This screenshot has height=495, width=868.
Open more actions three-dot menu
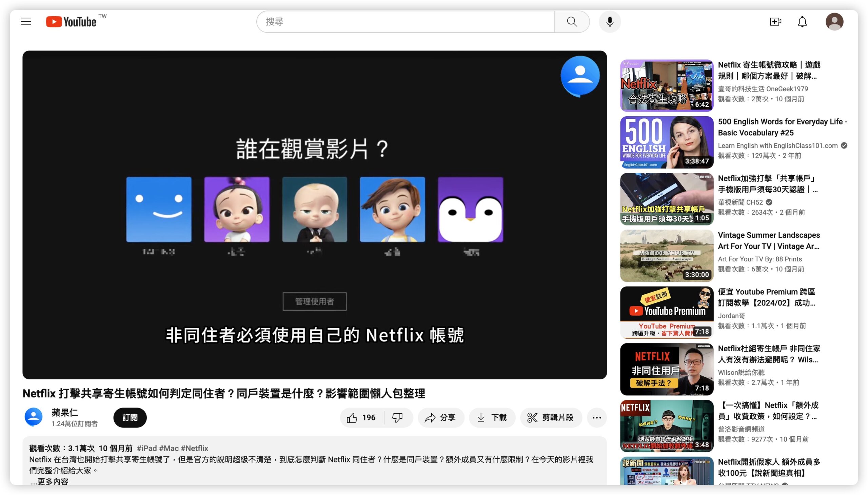click(x=597, y=417)
